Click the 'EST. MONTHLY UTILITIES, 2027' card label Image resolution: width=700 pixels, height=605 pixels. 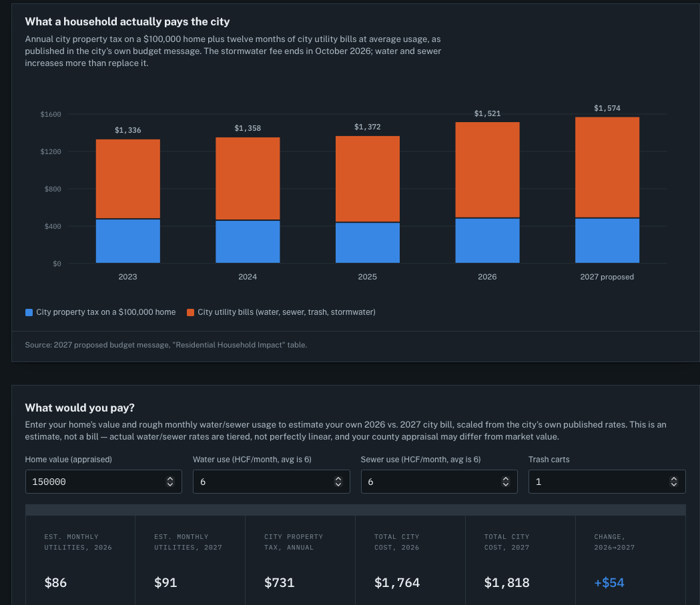coord(188,542)
